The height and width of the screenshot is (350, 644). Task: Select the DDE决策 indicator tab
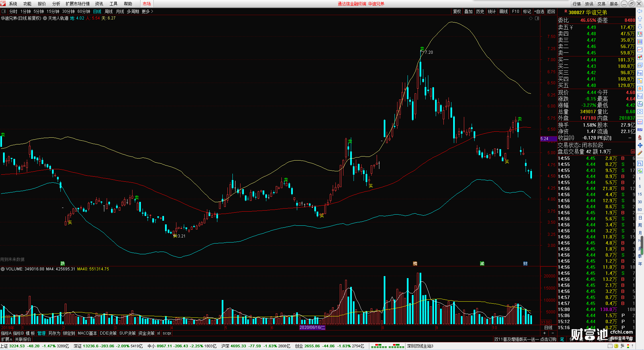click(108, 333)
